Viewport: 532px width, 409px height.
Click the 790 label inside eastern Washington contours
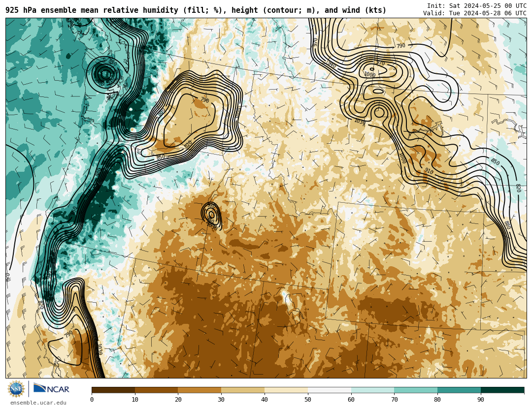pos(205,100)
